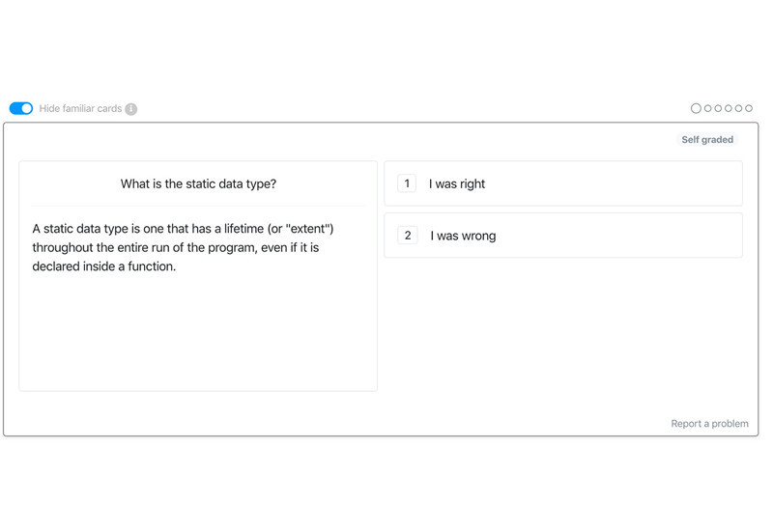Viewport: 773px width, 532px height.
Task: Click the info icon beside Hide familiar cards
Action: tap(130, 109)
